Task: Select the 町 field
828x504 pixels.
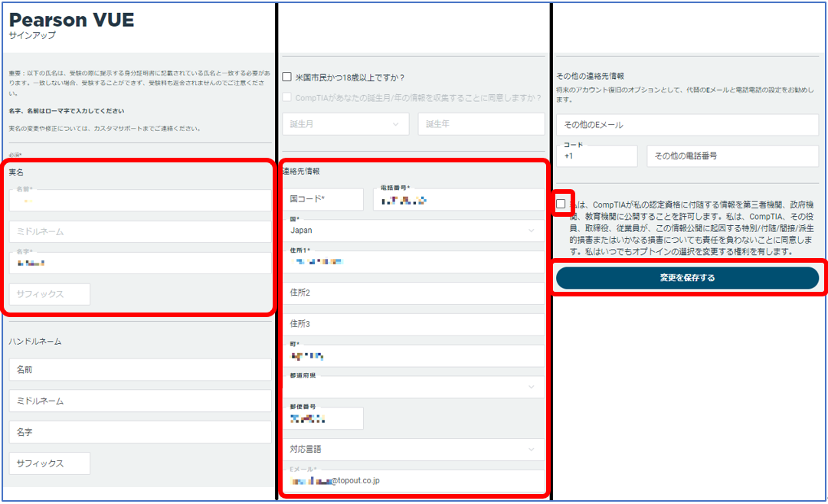Action: (414, 355)
